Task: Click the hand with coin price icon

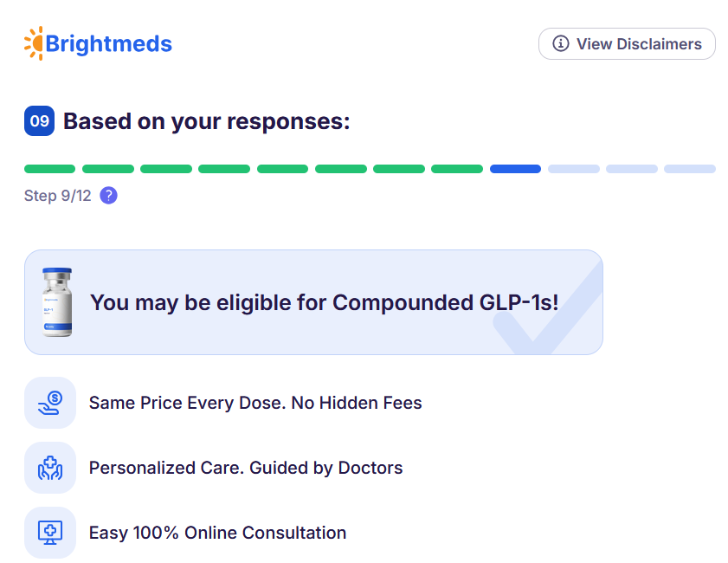Action: tap(50, 403)
